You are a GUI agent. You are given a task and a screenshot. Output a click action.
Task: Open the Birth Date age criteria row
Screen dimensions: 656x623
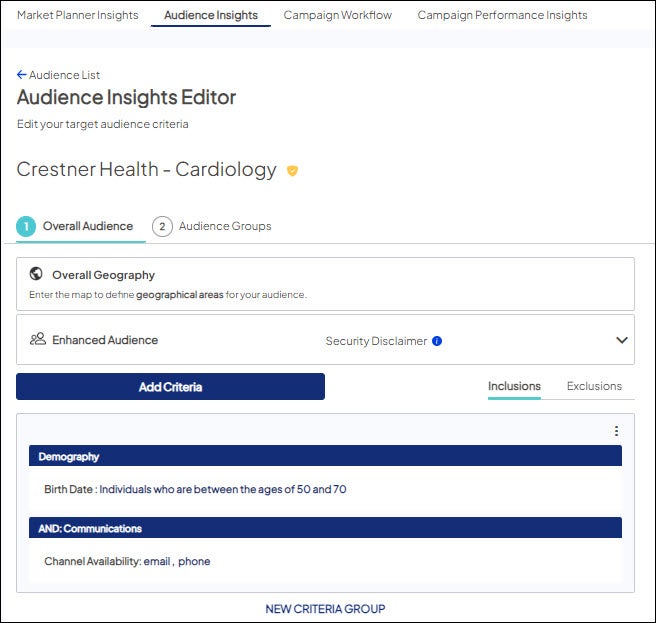(x=195, y=489)
